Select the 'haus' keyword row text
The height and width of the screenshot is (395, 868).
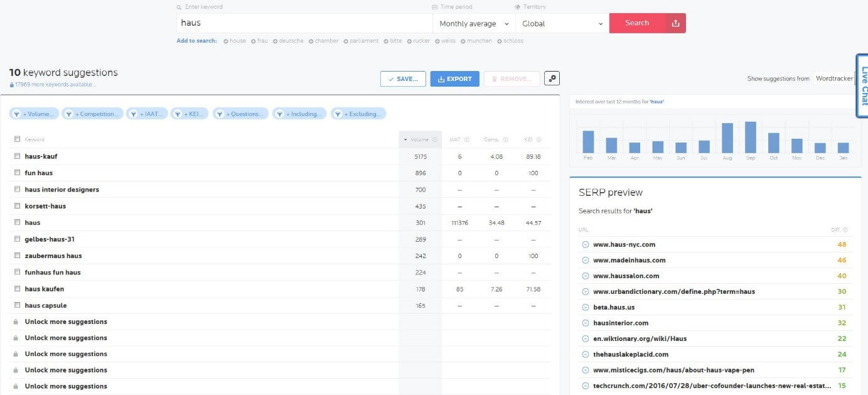click(x=33, y=222)
